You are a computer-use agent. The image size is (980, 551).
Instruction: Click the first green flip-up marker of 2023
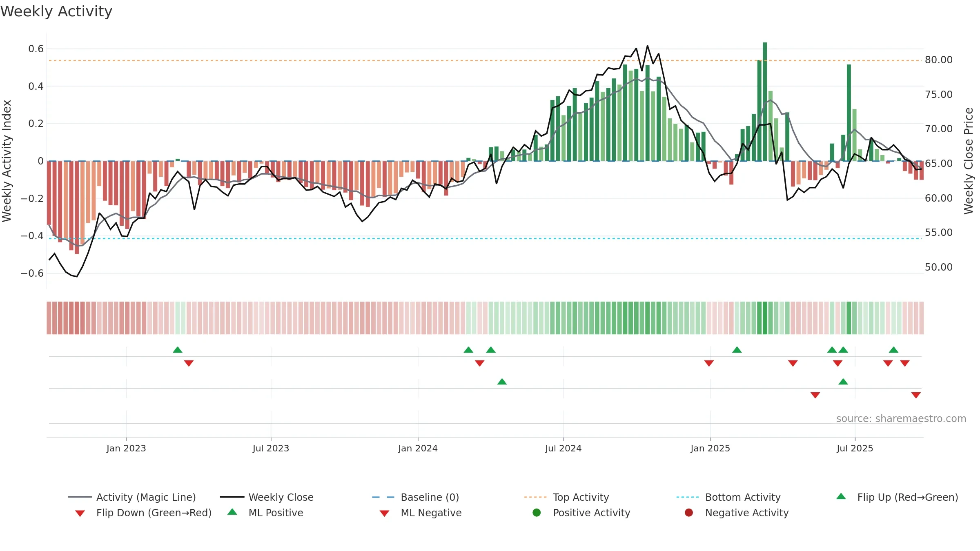click(178, 350)
